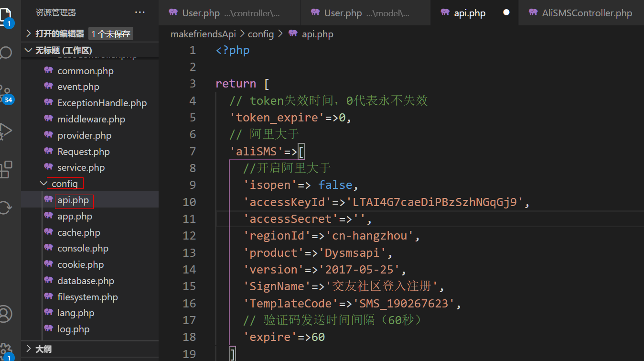The width and height of the screenshot is (644, 361).
Task: Open database.php in the file tree
Action: (x=86, y=281)
